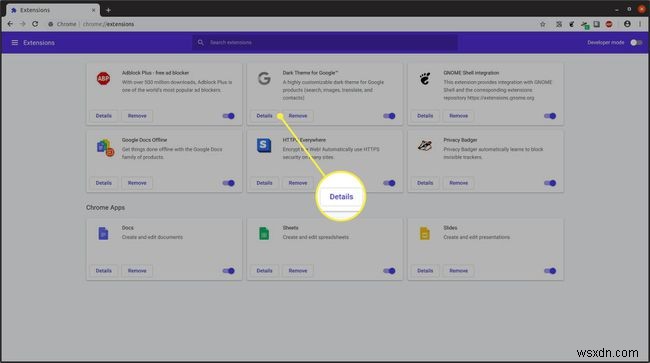The height and width of the screenshot is (363, 650).
Task: Remove Google Docs Offline
Action: coord(137,183)
